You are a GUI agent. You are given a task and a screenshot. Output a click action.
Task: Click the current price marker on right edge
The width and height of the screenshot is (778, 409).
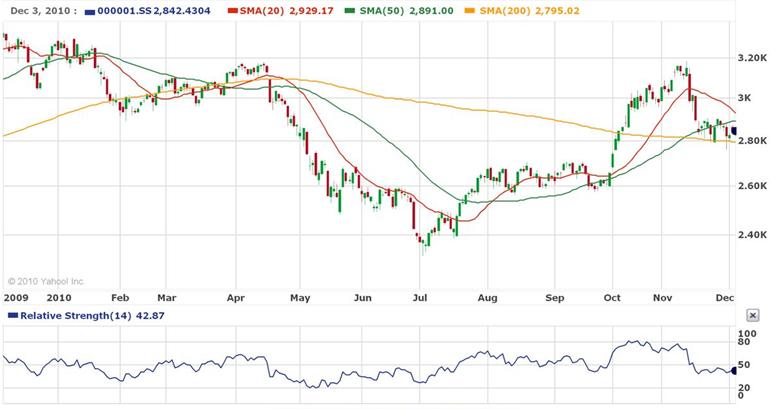click(732, 131)
